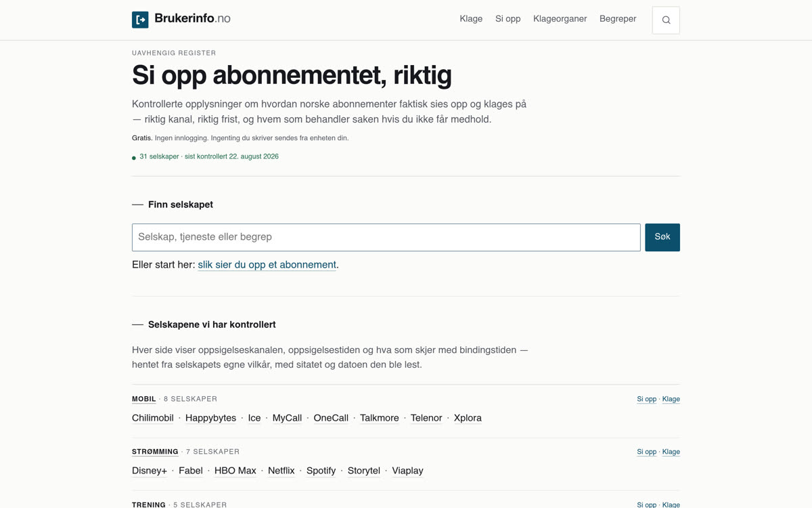Open the Si opp navigation item

tap(507, 19)
